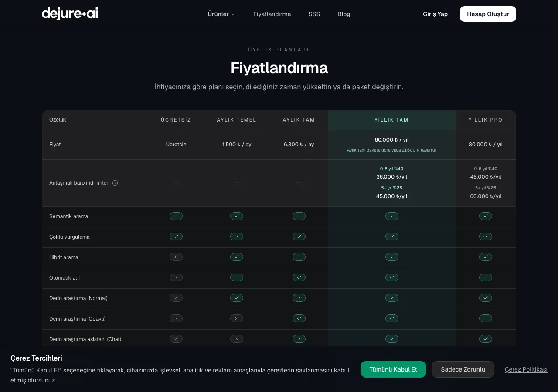Image resolution: width=558 pixels, height=392 pixels.
Task: Click the 1.500 ₺ / ay price cell
Action: (237, 145)
